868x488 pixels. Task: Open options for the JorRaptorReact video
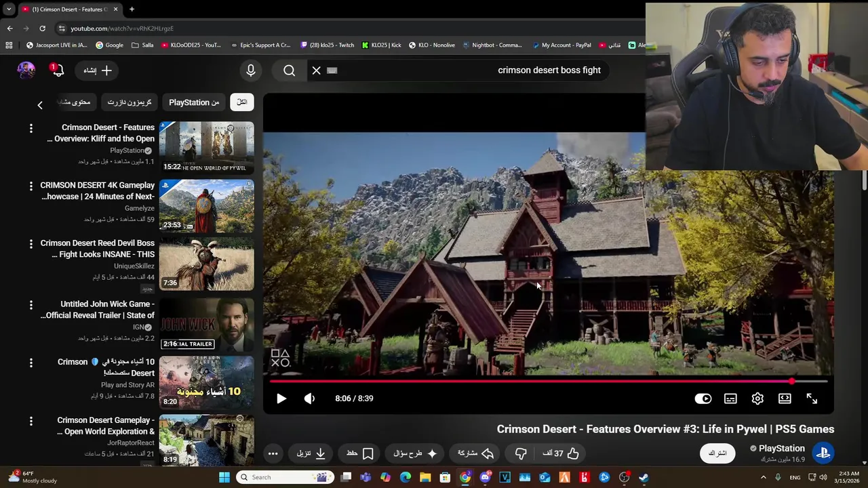pos(31,421)
